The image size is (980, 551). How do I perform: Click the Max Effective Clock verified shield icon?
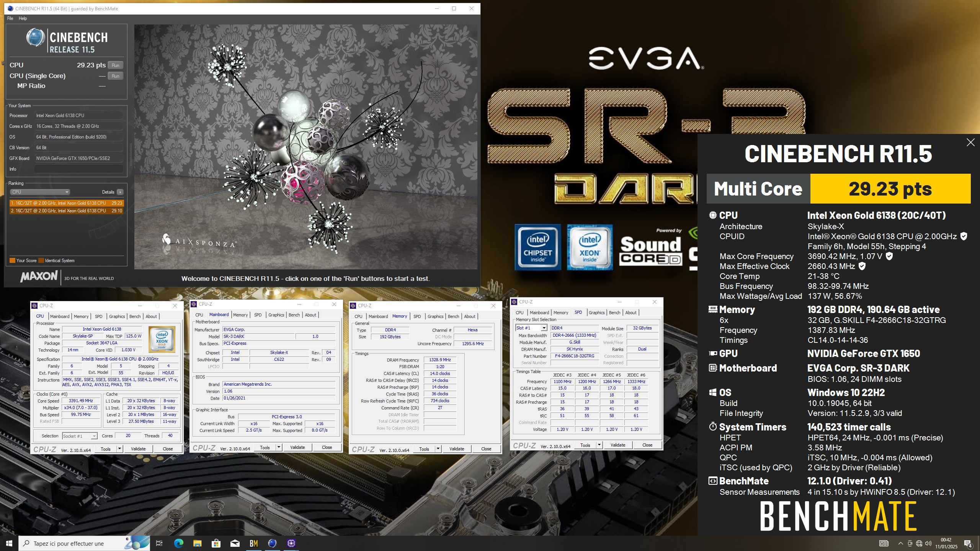[862, 266]
